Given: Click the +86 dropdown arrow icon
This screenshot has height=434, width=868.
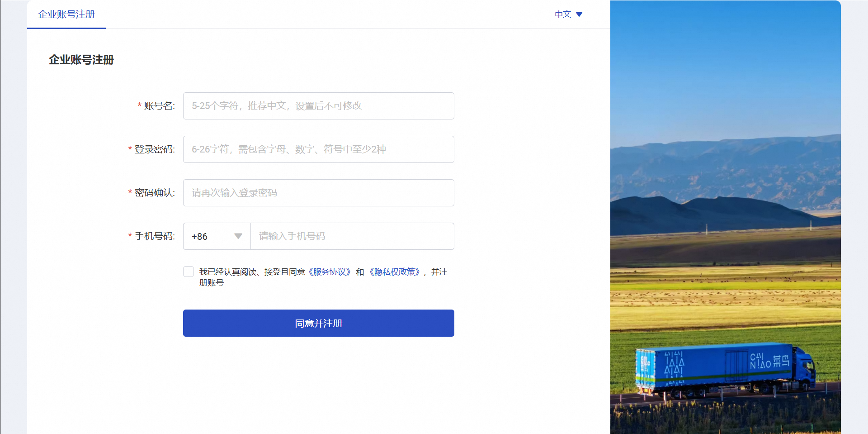Looking at the screenshot, I should coord(237,236).
